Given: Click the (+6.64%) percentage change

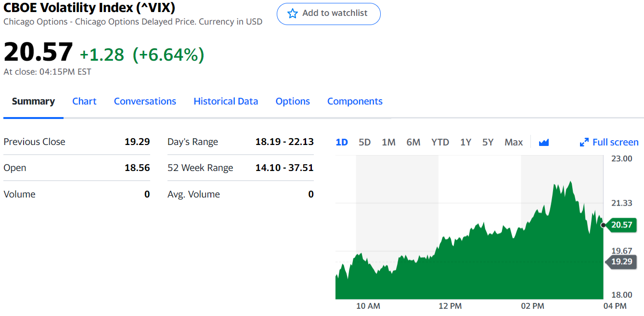Looking at the screenshot, I should point(168,54).
